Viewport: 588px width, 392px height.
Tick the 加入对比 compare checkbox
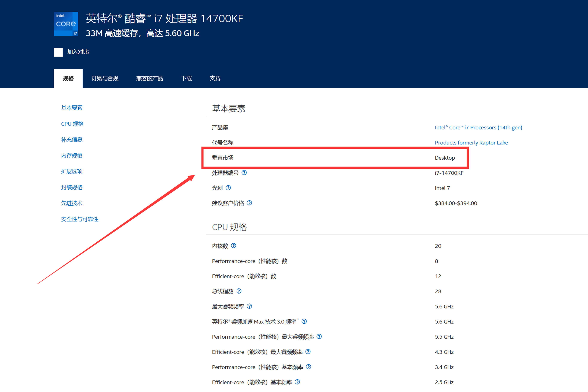[58, 52]
